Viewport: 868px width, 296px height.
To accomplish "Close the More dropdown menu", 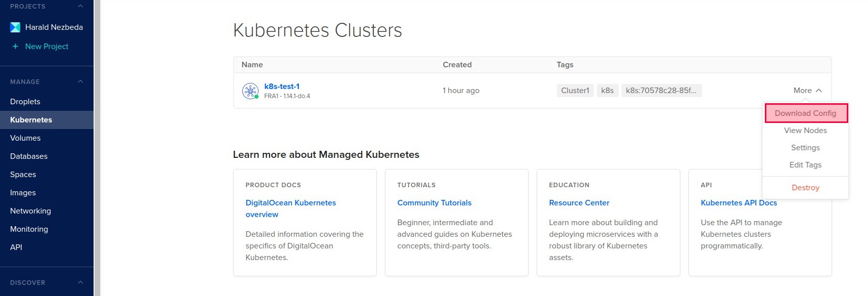I will [x=807, y=91].
